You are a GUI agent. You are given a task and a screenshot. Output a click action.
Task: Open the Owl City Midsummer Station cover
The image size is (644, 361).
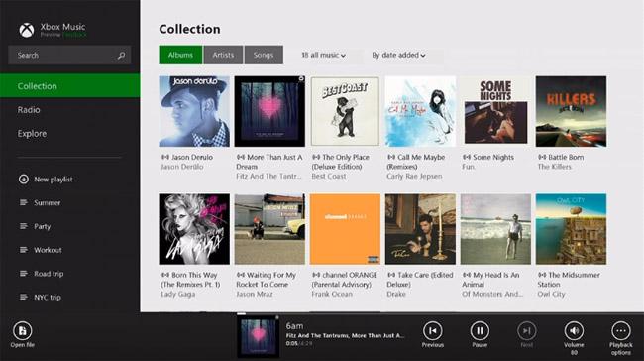coord(571,229)
